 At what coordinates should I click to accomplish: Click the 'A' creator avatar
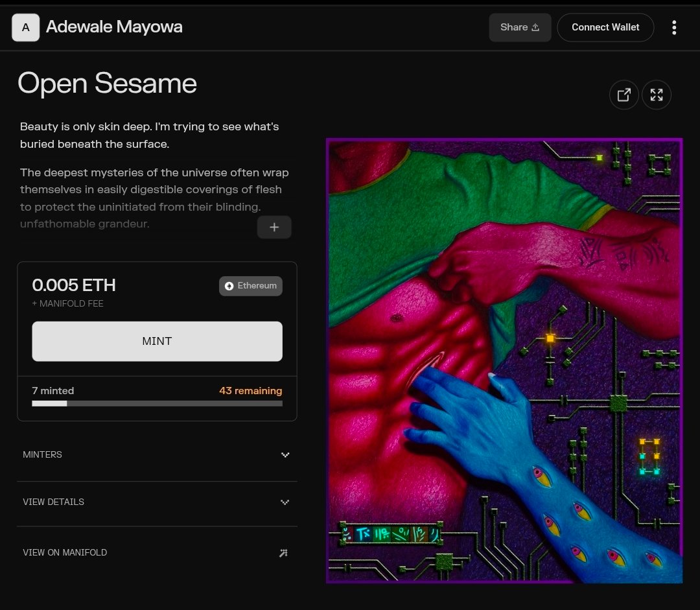click(x=25, y=28)
